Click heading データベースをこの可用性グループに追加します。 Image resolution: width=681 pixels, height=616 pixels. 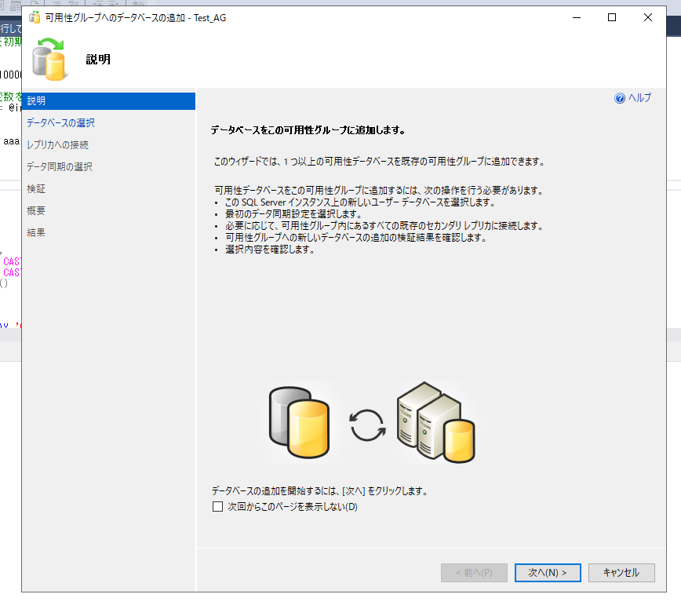coord(308,130)
